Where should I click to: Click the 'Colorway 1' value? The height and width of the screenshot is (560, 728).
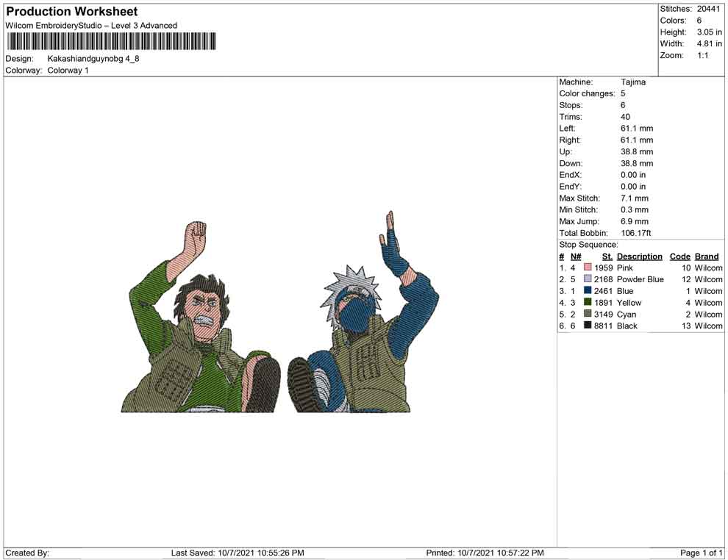pos(68,70)
